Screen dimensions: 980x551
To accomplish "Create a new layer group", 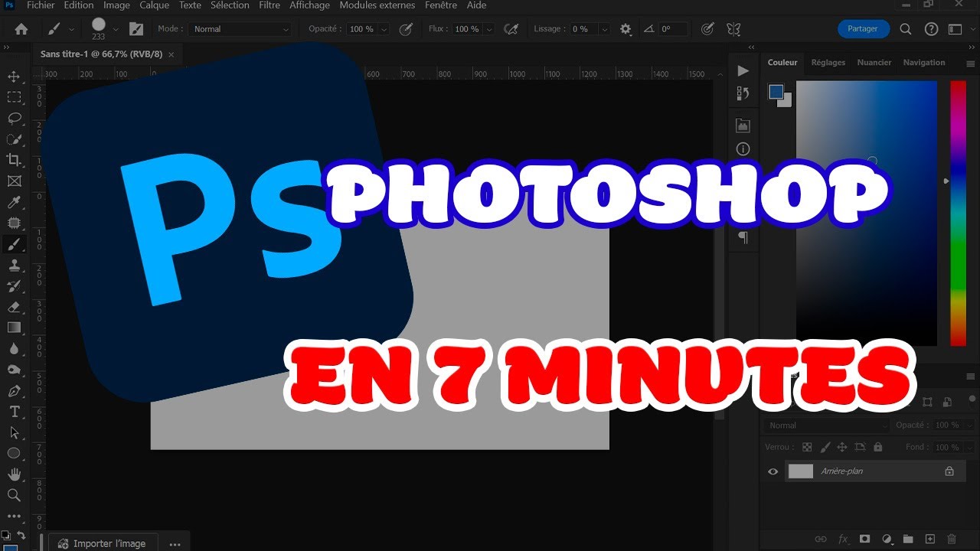I will coord(908,540).
